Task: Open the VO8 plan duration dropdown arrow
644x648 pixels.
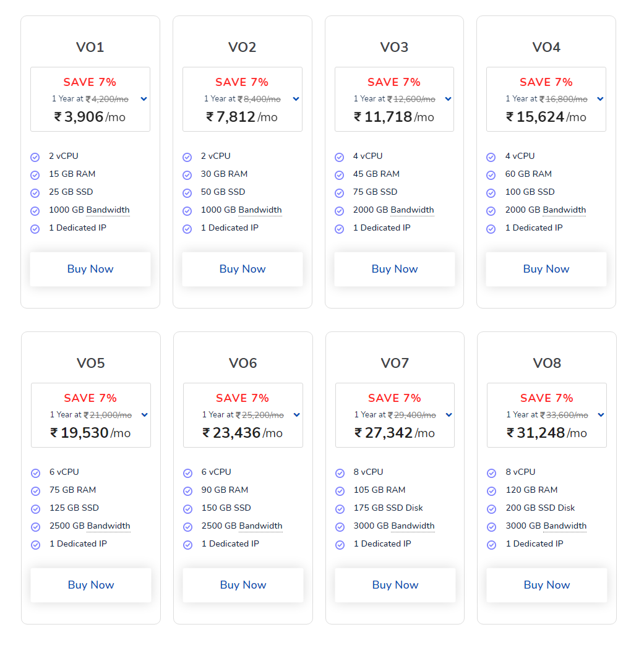Action: coord(601,415)
